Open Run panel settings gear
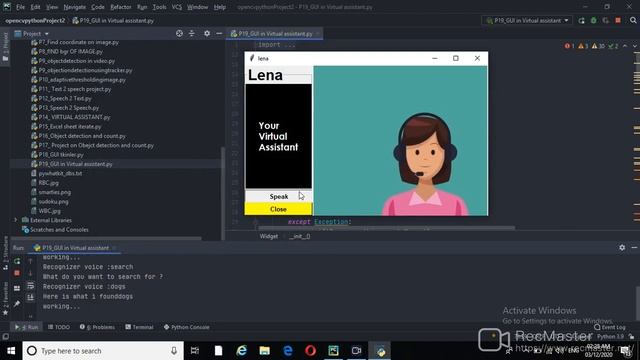 coord(622,247)
